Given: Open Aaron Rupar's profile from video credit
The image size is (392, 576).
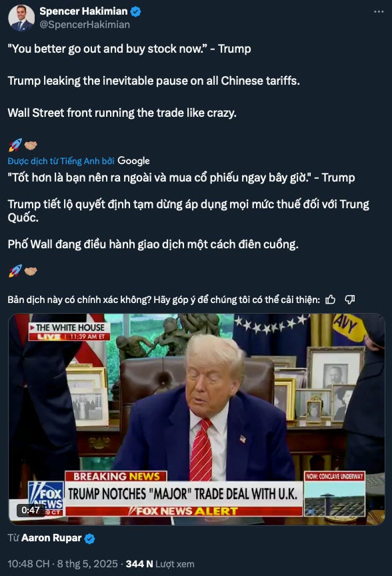Looking at the screenshot, I should point(51,538).
